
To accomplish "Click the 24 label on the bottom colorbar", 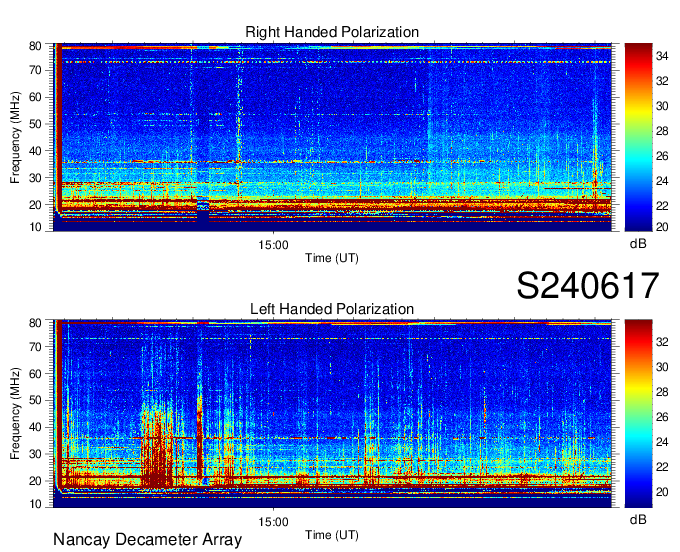I will click(x=662, y=442).
